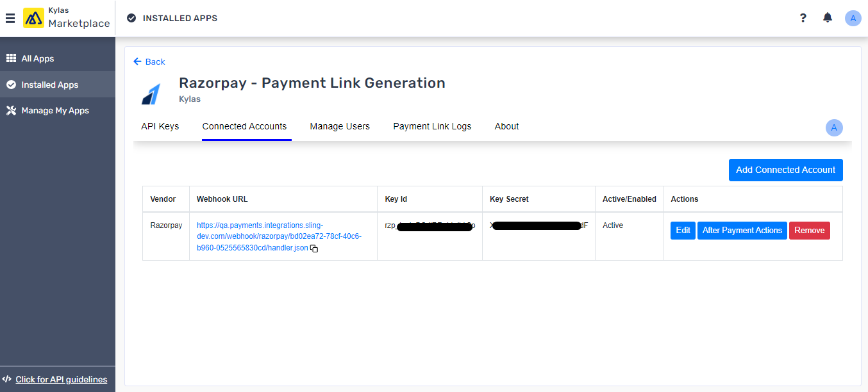Viewport: 868px width, 392px height.
Task: Switch to Payment Link Logs tab
Action: [x=432, y=126]
